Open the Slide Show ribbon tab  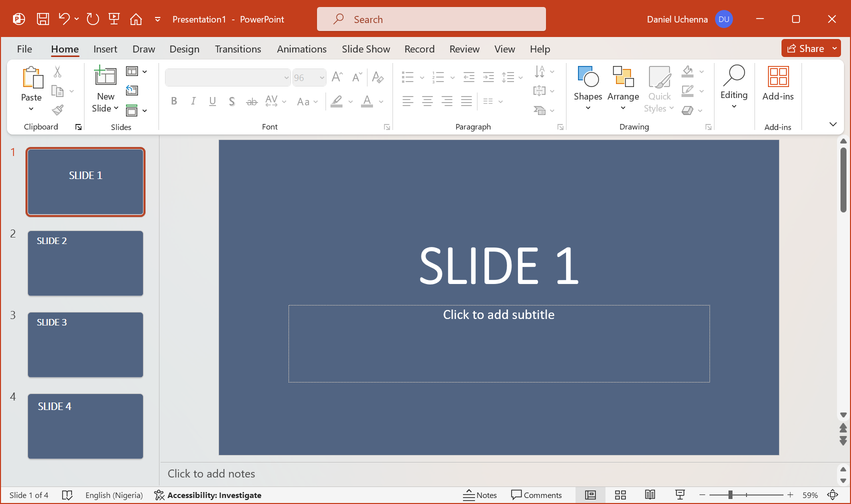point(366,49)
